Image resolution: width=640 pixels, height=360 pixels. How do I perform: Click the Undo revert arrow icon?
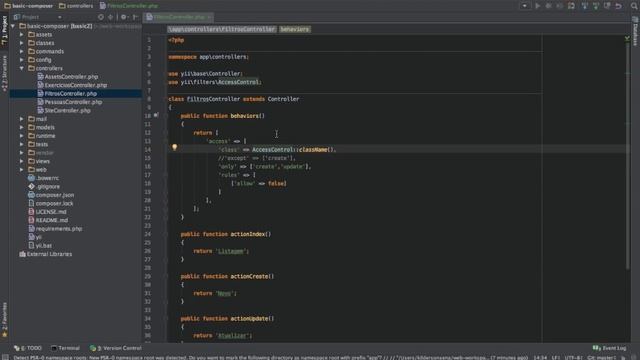[x=619, y=6]
